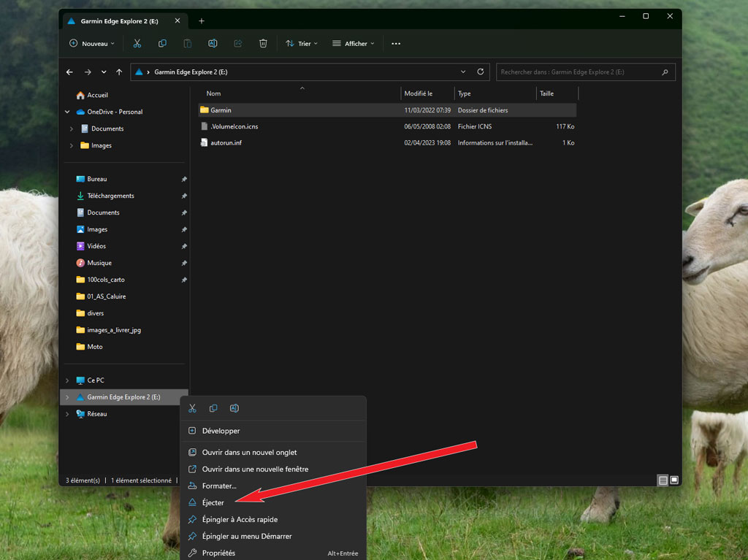748x560 pixels.
Task: Open the three-dots more options menu
Action: click(x=396, y=44)
